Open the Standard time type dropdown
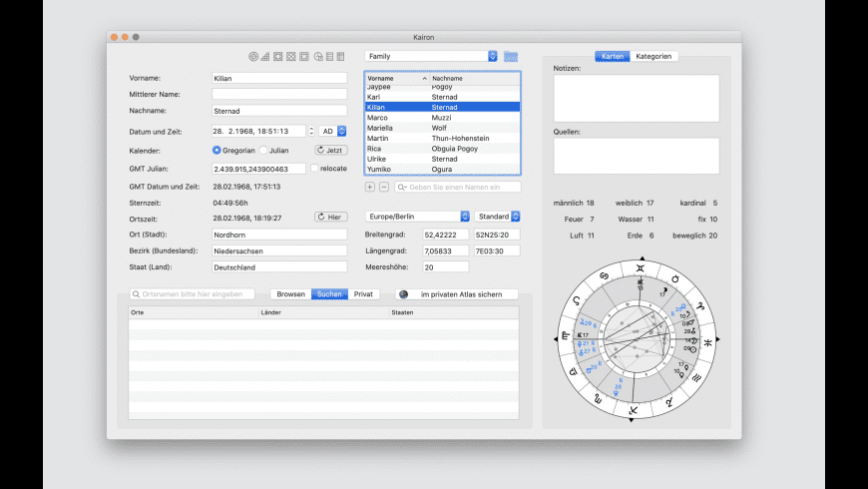Viewport: 868px width, 489px height. coord(497,217)
